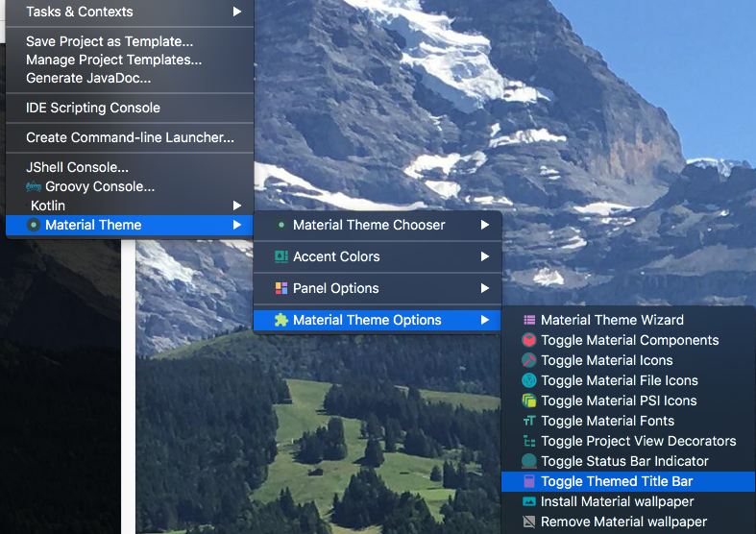Click the Install Material wallpaper image icon

pyautogui.click(x=529, y=501)
